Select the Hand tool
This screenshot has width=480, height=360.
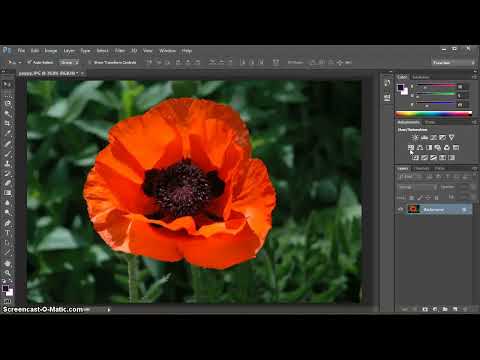point(7,264)
